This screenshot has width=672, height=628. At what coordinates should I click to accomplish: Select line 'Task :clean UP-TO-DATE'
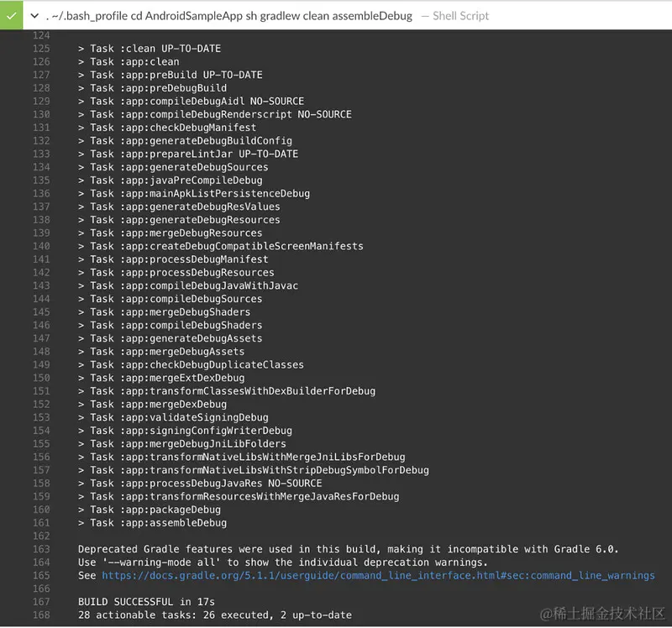(150, 49)
